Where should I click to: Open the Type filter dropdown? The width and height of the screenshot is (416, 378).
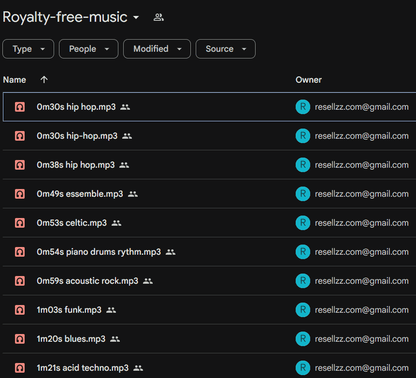pyautogui.click(x=28, y=49)
